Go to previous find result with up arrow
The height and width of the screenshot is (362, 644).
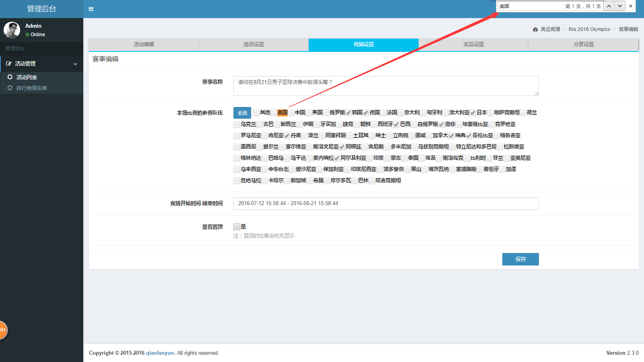pos(609,6)
